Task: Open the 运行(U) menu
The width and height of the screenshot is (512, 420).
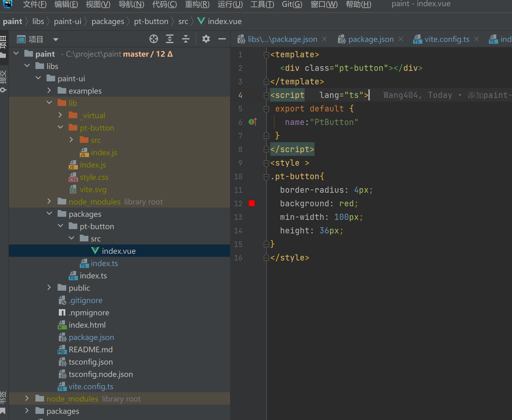Action: 230,4
